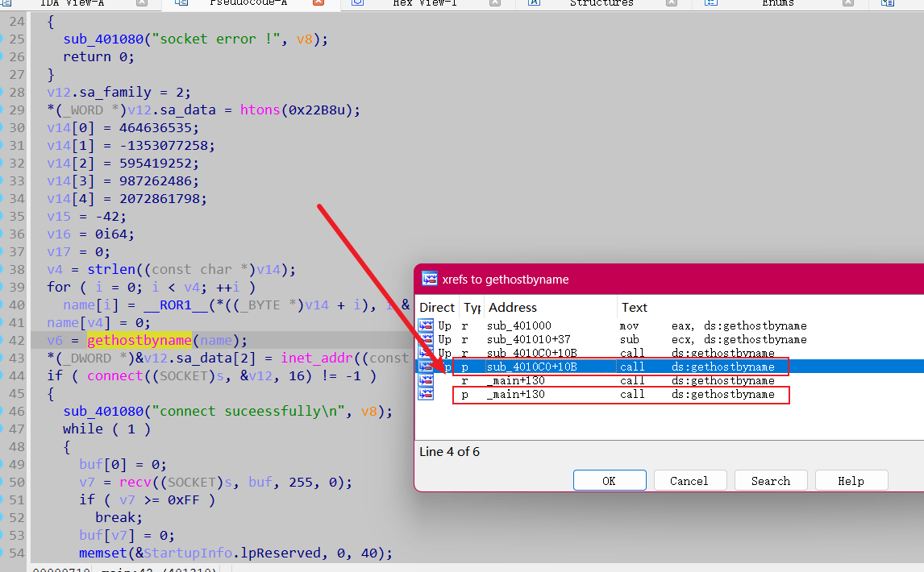Click the xrefs dialog title bar icon
The image size is (924, 572).
pyautogui.click(x=430, y=279)
